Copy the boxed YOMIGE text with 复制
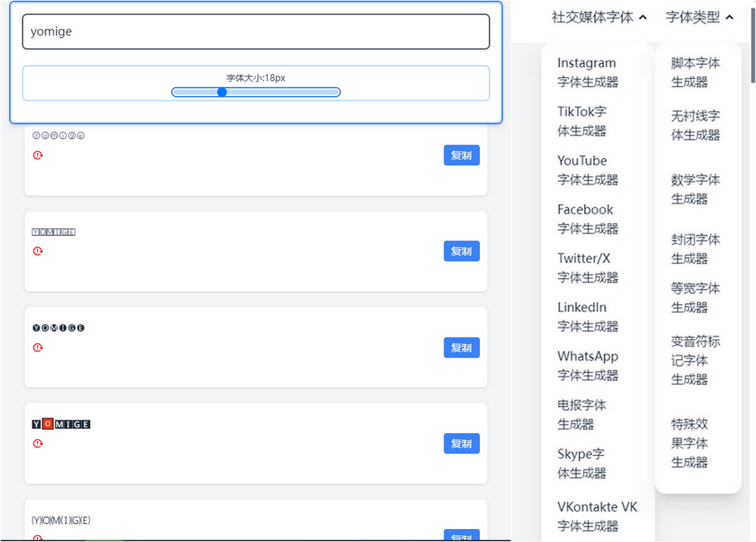This screenshot has width=756, height=542. [x=461, y=252]
